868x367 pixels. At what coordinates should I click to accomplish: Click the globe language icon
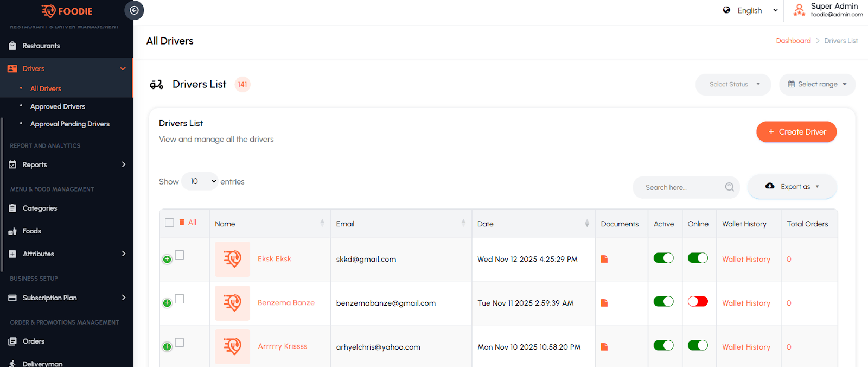(x=726, y=10)
